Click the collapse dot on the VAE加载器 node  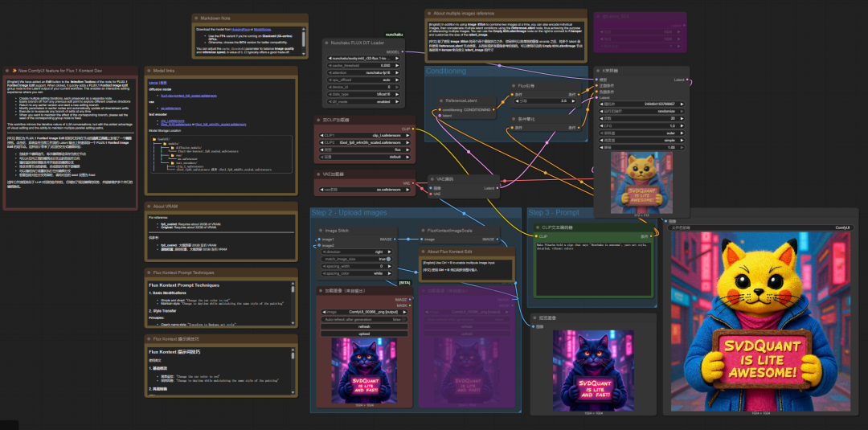pyautogui.click(x=318, y=174)
